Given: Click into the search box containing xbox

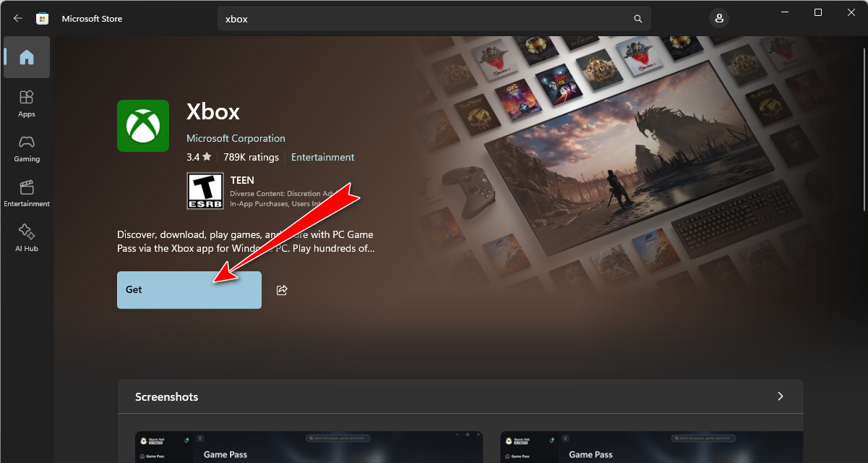Looking at the screenshot, I should coord(434,19).
